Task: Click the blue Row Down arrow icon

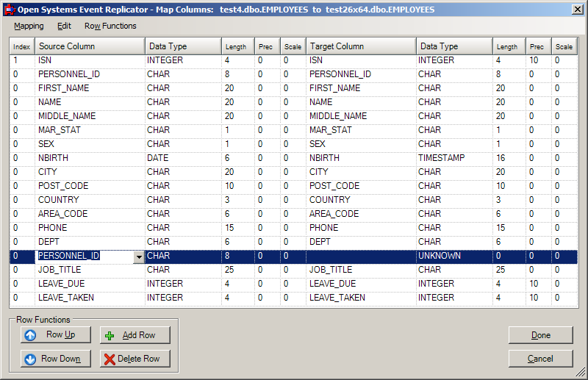Action: (30, 359)
